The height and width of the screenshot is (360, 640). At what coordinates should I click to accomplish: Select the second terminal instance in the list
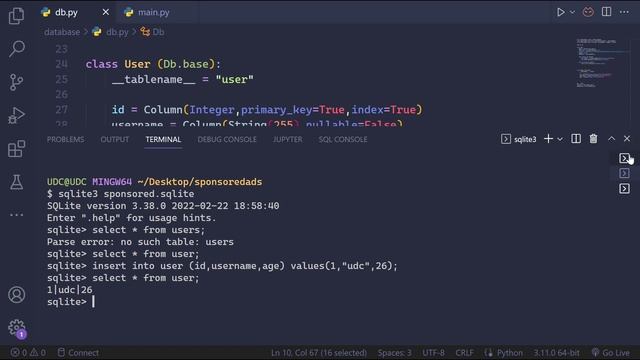624,173
